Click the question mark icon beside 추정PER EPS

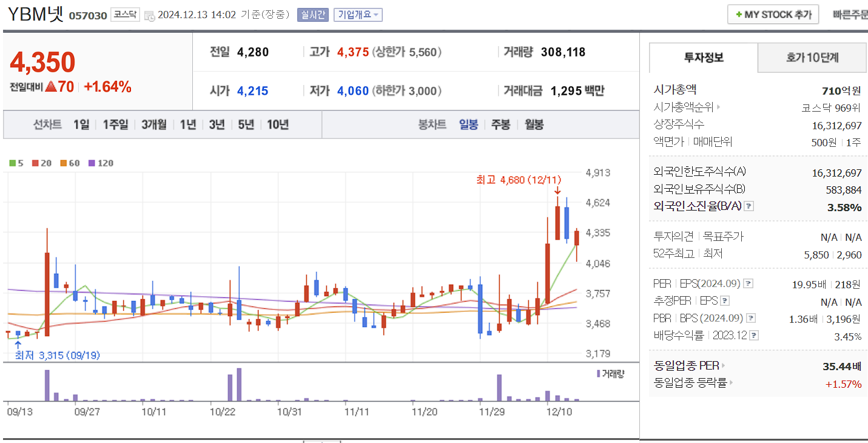coord(725,300)
